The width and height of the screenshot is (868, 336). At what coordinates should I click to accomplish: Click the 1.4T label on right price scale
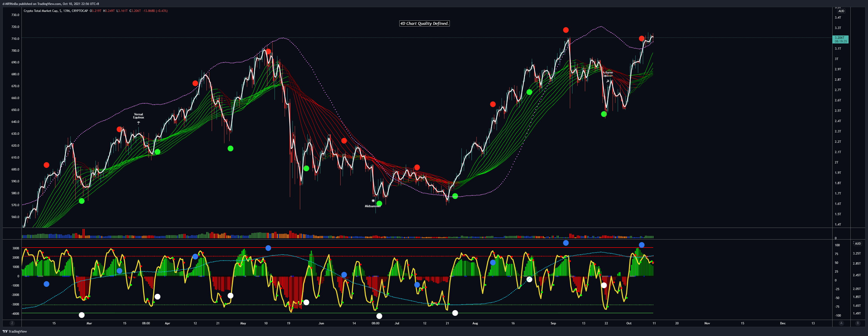click(x=838, y=224)
